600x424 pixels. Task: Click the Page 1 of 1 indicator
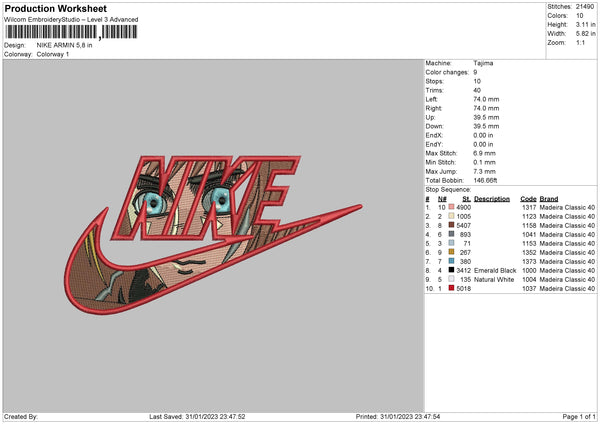click(579, 417)
